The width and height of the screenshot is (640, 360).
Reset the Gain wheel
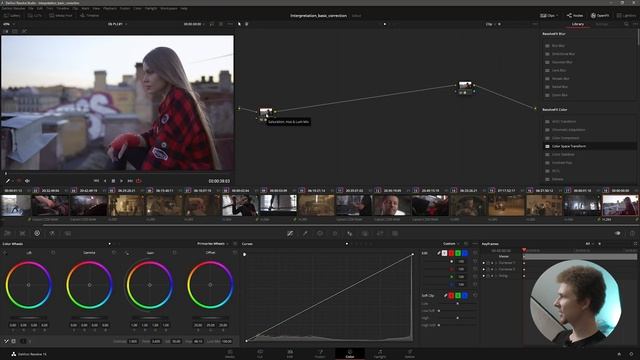(x=174, y=253)
